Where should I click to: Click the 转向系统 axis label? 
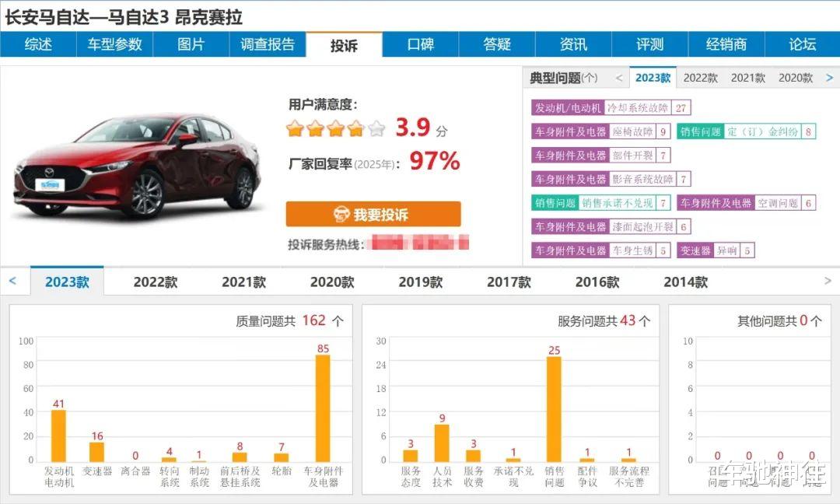pos(170,477)
